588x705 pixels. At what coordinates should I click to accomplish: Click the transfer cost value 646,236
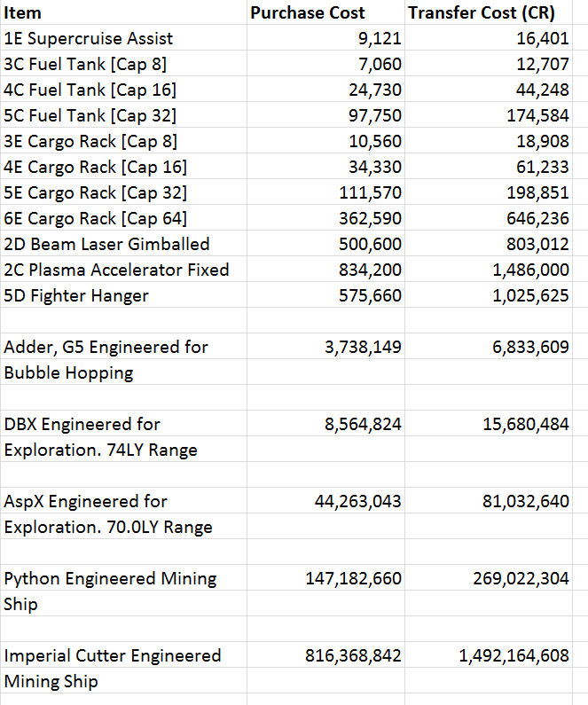click(x=537, y=218)
